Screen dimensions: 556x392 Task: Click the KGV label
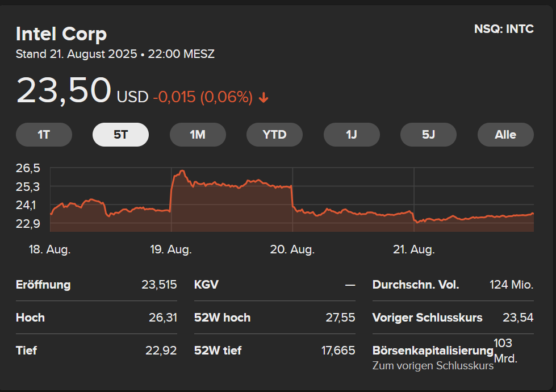(x=206, y=285)
